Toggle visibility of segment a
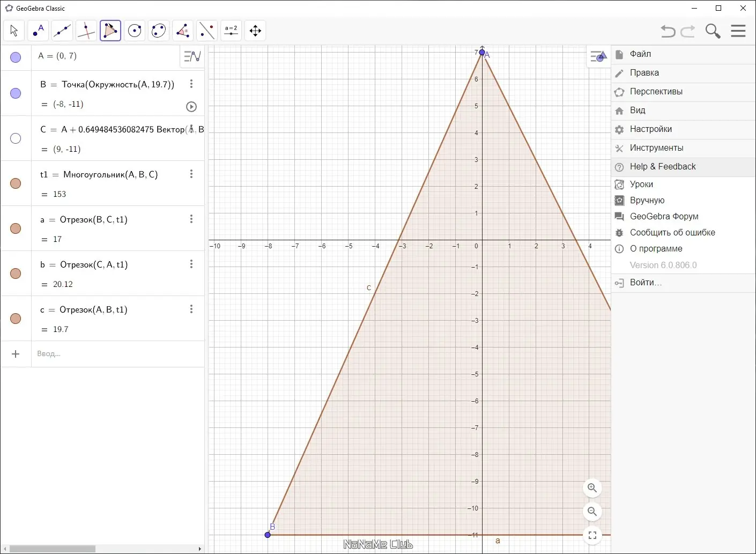The image size is (756, 554). 16,228
